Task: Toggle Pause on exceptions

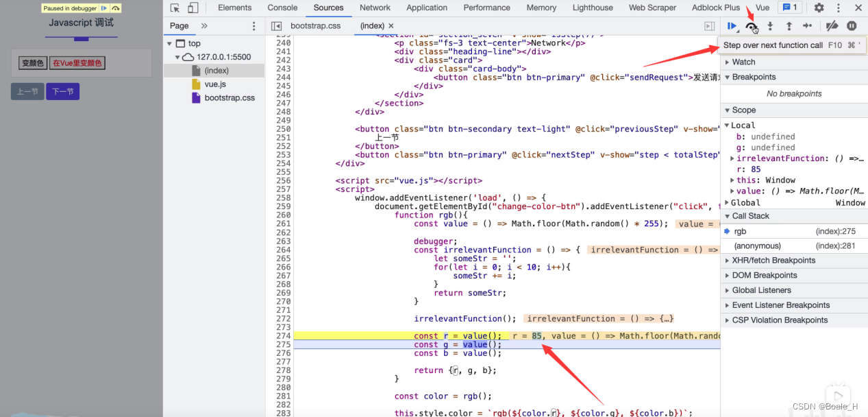Action: point(852,26)
